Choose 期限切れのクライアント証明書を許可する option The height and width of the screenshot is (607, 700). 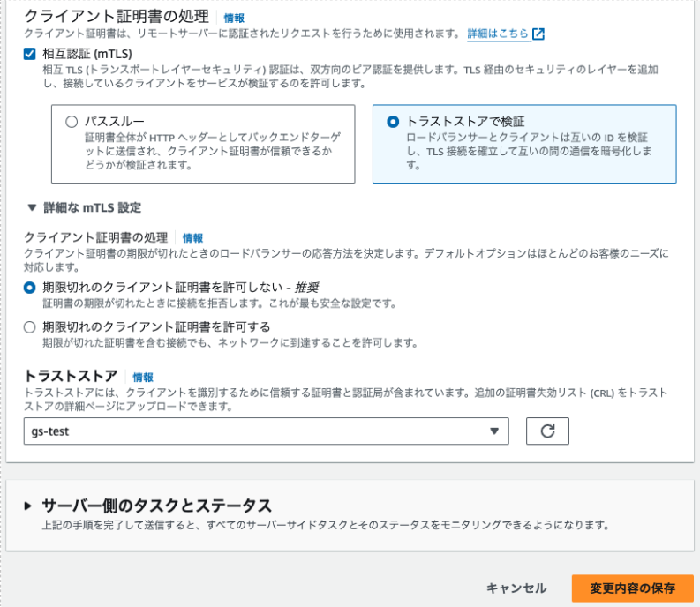pyautogui.click(x=30, y=326)
